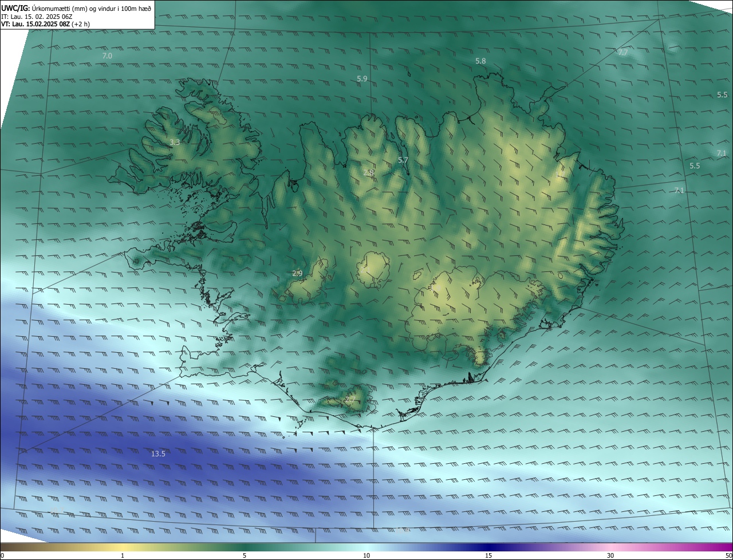Click the 5.7 value label
This screenshot has width=733, height=560.
pyautogui.click(x=403, y=160)
